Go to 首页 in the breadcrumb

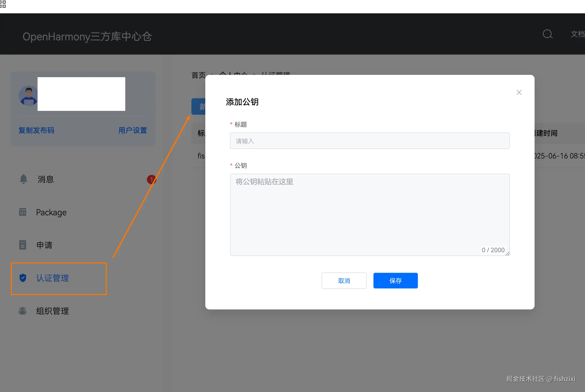click(x=198, y=75)
